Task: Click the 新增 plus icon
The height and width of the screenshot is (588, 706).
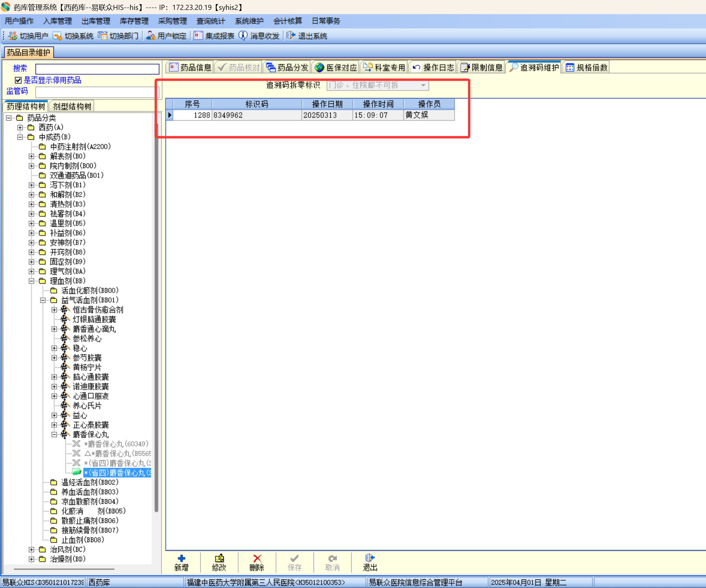Action: [181, 558]
